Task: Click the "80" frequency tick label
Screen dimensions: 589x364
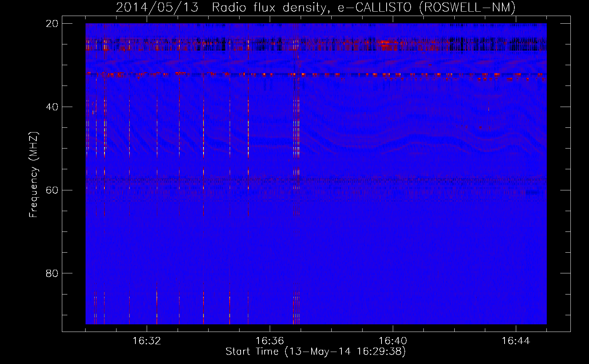Action: click(x=52, y=273)
